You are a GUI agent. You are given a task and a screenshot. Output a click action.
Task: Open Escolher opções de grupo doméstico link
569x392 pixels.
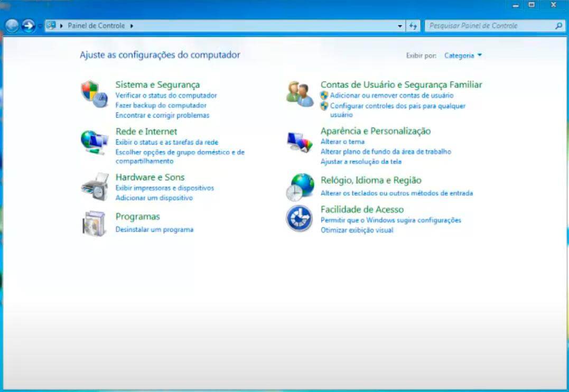click(180, 156)
